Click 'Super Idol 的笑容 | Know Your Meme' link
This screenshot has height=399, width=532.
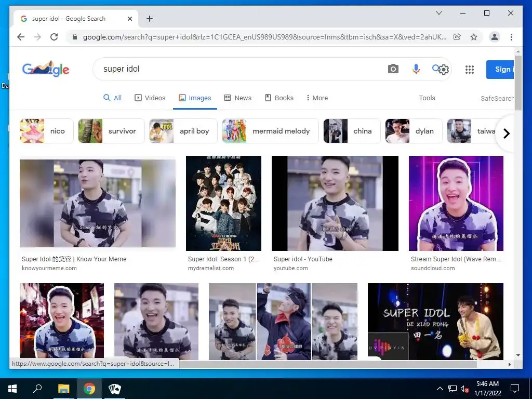[74, 259]
